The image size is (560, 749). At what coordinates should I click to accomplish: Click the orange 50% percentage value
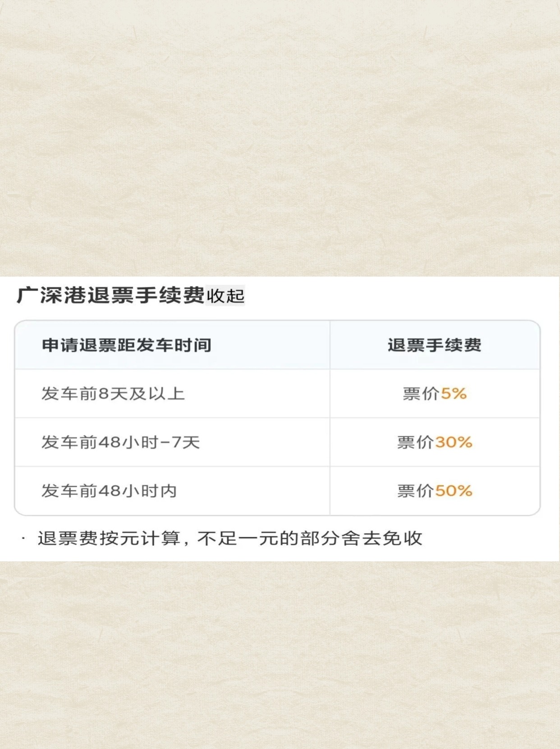tap(454, 491)
